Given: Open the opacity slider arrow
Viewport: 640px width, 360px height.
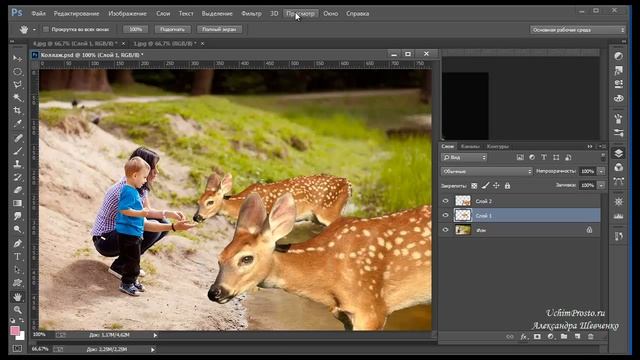Looking at the screenshot, I should pyautogui.click(x=602, y=171).
